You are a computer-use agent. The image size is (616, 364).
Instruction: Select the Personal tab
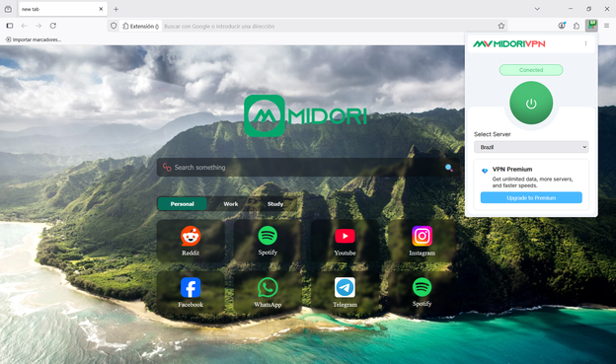pyautogui.click(x=183, y=204)
